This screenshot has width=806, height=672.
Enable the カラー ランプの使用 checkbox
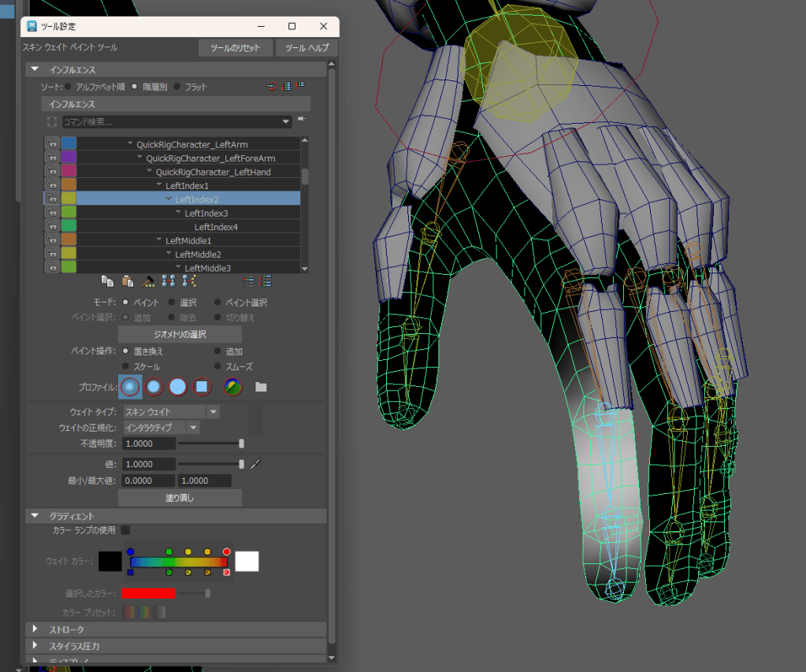pos(125,530)
